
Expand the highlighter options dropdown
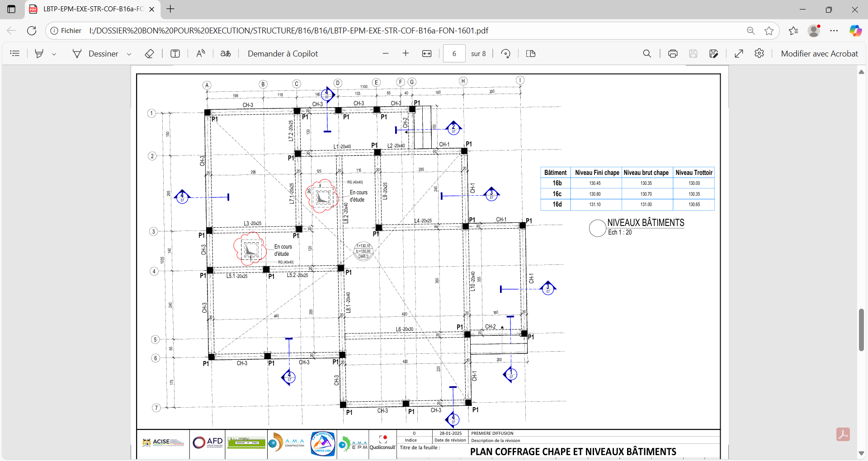(54, 54)
